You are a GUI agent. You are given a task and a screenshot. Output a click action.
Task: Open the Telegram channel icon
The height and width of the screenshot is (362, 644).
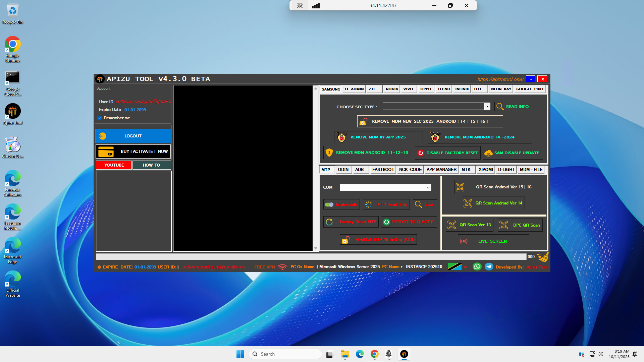(x=489, y=267)
